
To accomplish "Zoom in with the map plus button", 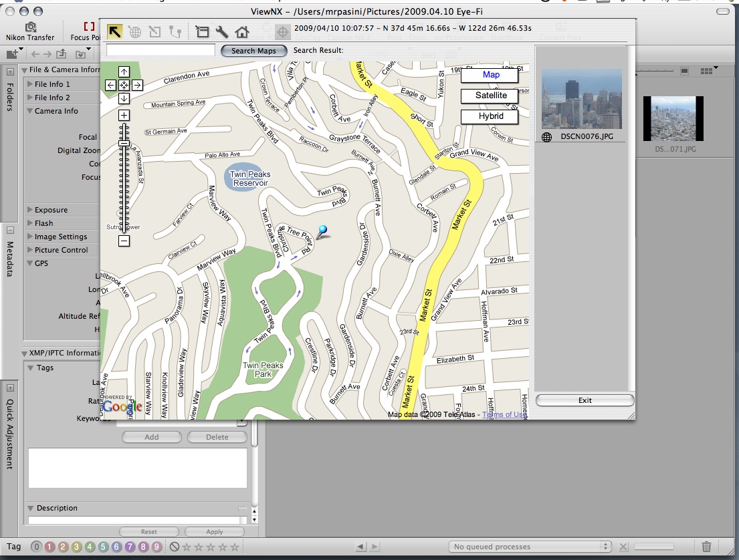I will point(124,116).
